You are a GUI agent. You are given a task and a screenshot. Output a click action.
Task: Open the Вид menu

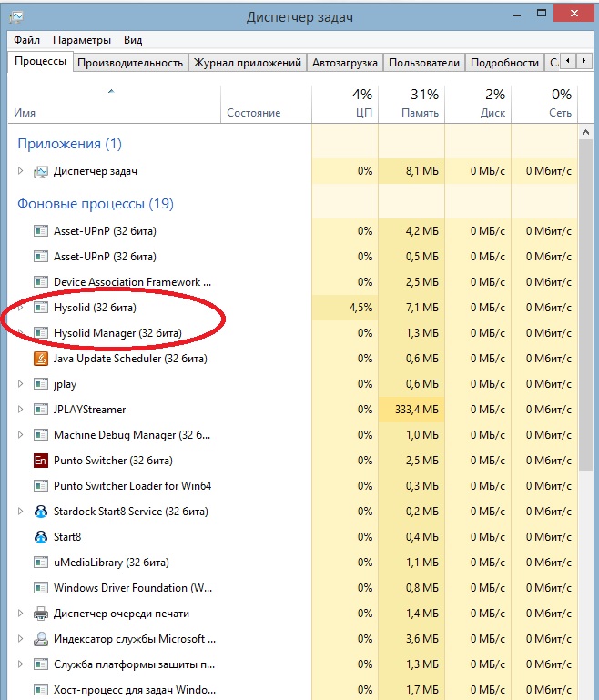click(133, 40)
